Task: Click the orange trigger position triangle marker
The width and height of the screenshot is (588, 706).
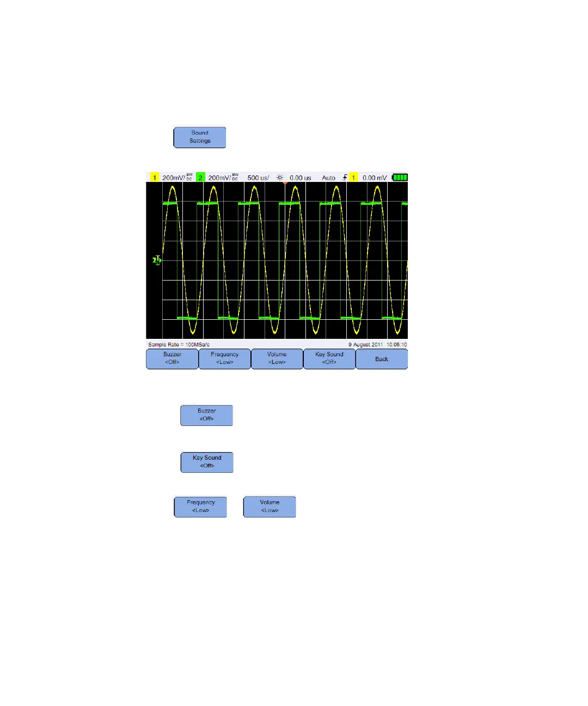Action: click(x=285, y=183)
